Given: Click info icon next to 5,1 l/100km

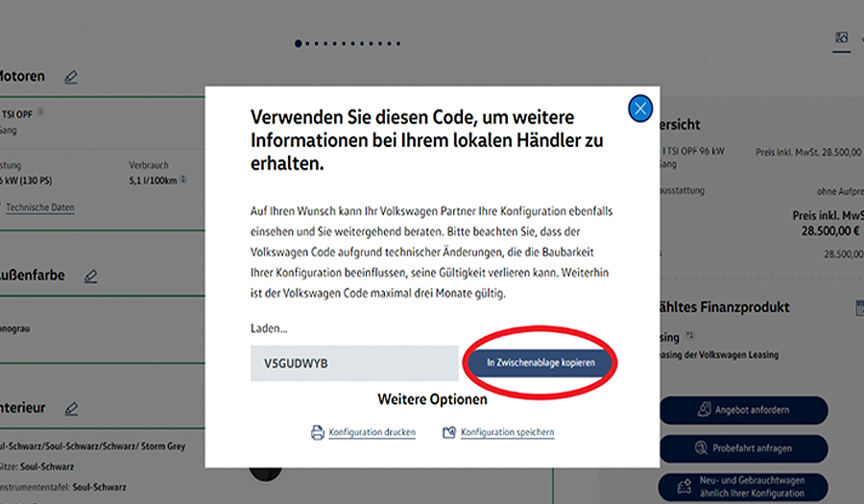Looking at the screenshot, I should (183, 179).
